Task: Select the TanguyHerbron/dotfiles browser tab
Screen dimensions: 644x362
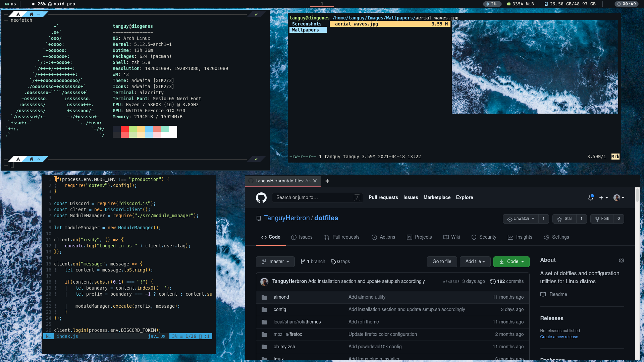Action: coord(283,181)
